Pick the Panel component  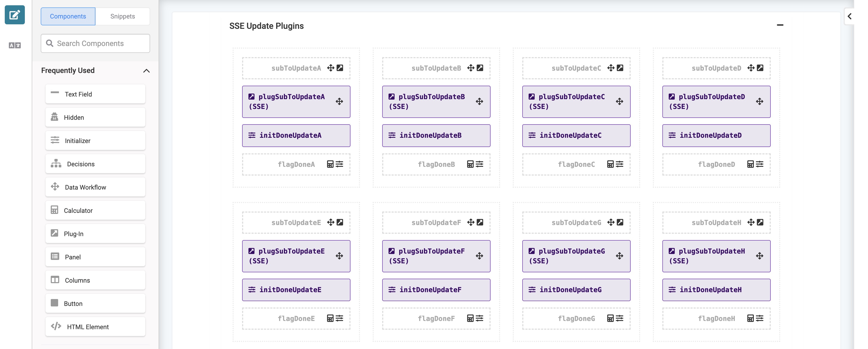95,257
